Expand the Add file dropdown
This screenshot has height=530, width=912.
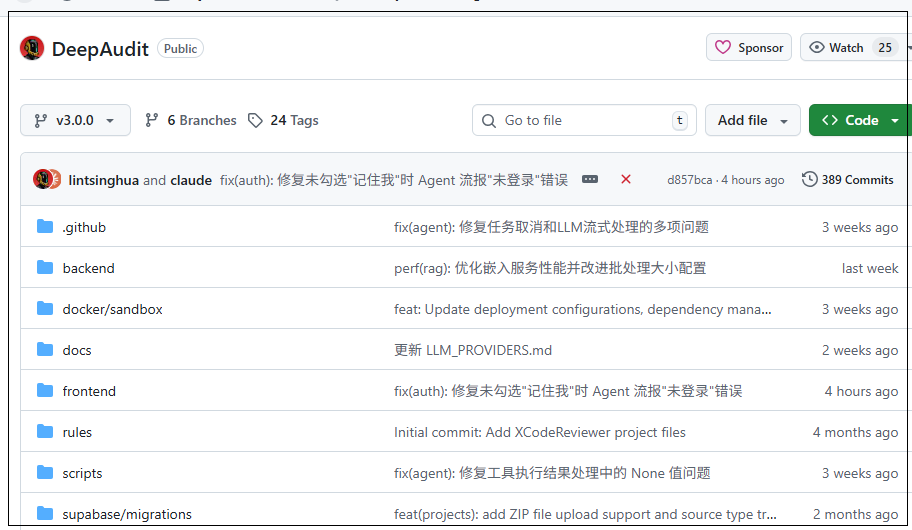click(753, 120)
